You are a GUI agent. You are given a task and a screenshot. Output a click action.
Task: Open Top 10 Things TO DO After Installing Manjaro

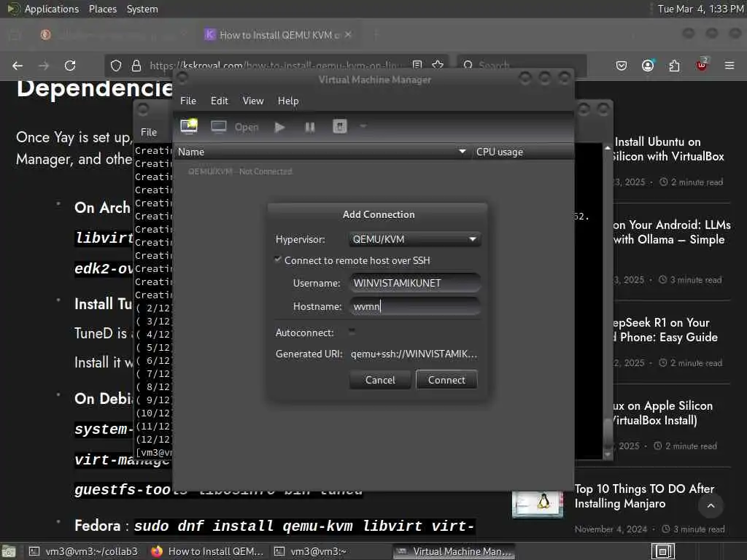(x=644, y=496)
